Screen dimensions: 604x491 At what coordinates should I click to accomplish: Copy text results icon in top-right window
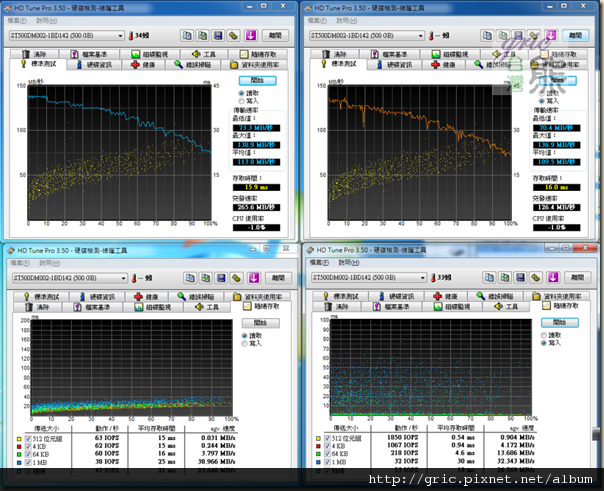[487, 35]
